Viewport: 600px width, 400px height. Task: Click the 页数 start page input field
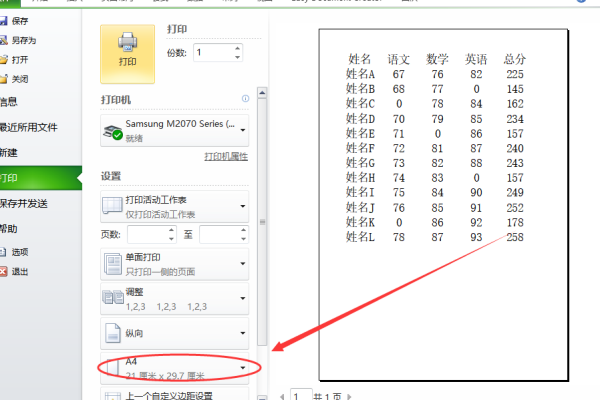148,234
